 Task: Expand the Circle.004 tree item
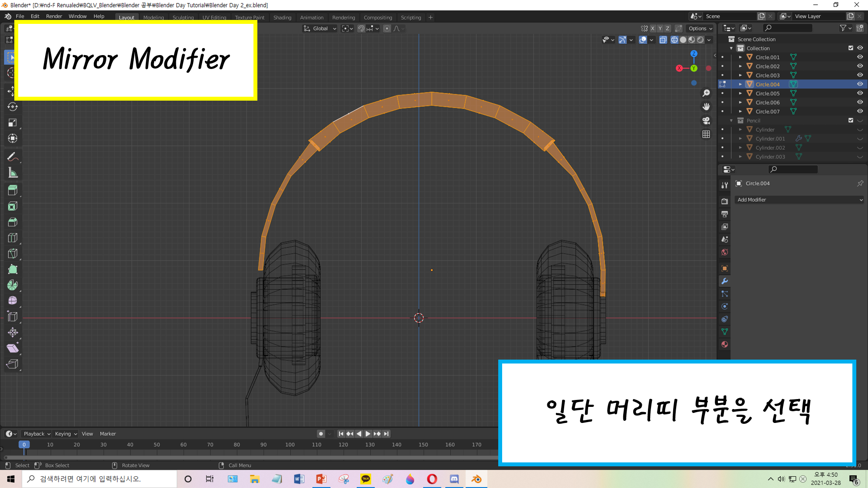pos(740,85)
